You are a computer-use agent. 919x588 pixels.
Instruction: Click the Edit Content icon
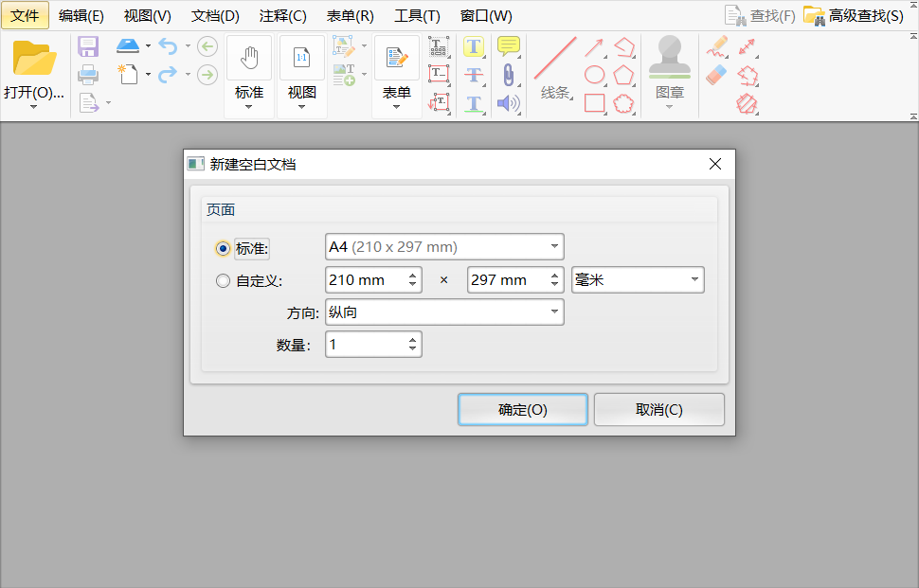[x=344, y=45]
